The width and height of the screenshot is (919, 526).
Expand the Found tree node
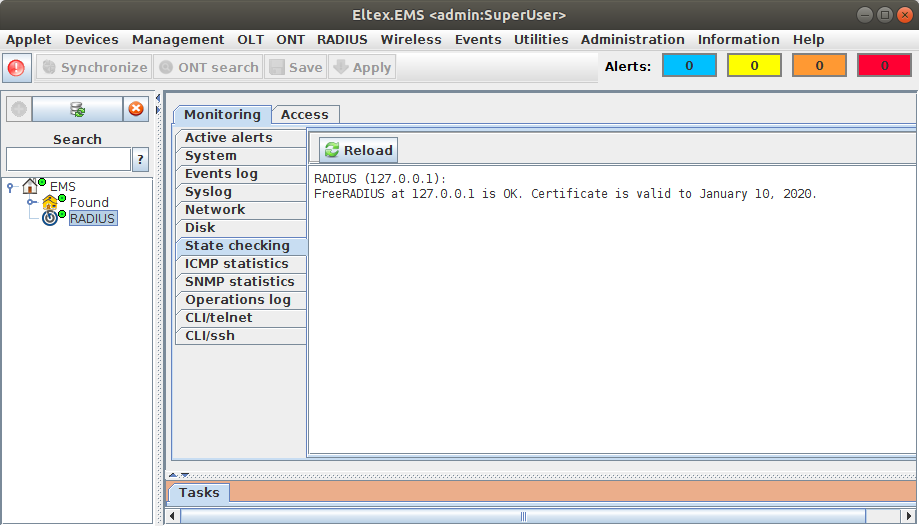[x=31, y=202]
